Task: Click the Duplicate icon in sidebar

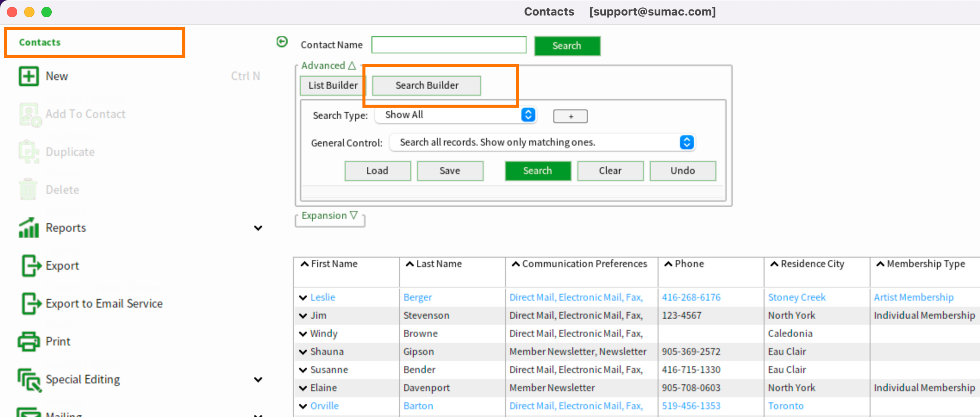Action: tap(28, 152)
